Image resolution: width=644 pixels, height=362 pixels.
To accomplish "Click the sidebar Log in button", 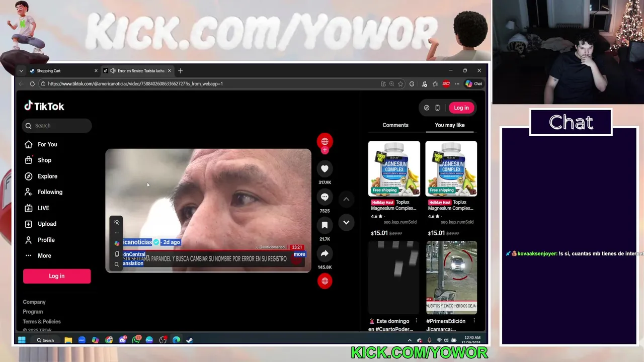I will coord(57,276).
